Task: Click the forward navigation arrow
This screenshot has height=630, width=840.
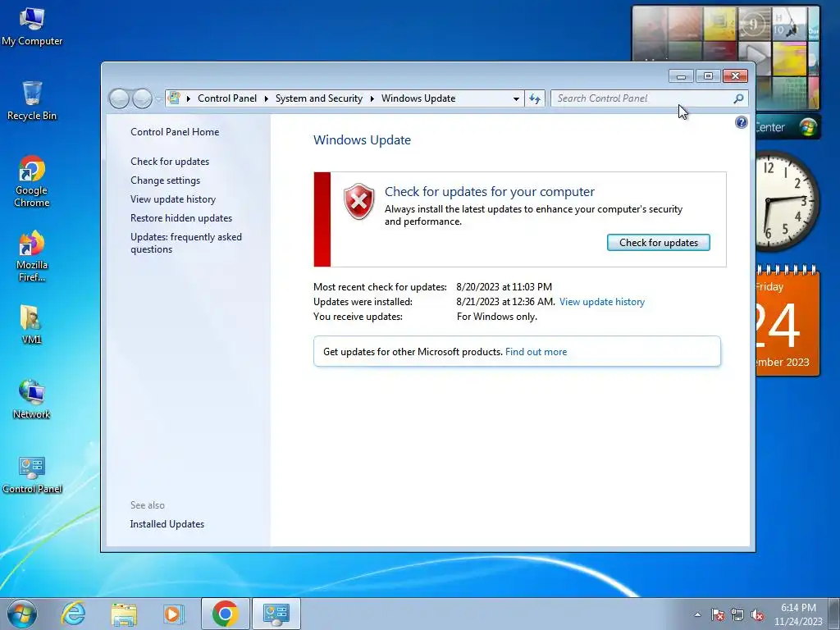Action: 142,98
